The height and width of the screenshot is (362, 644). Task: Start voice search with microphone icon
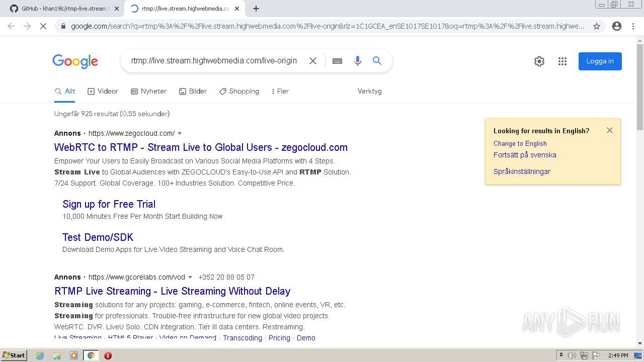[358, 61]
